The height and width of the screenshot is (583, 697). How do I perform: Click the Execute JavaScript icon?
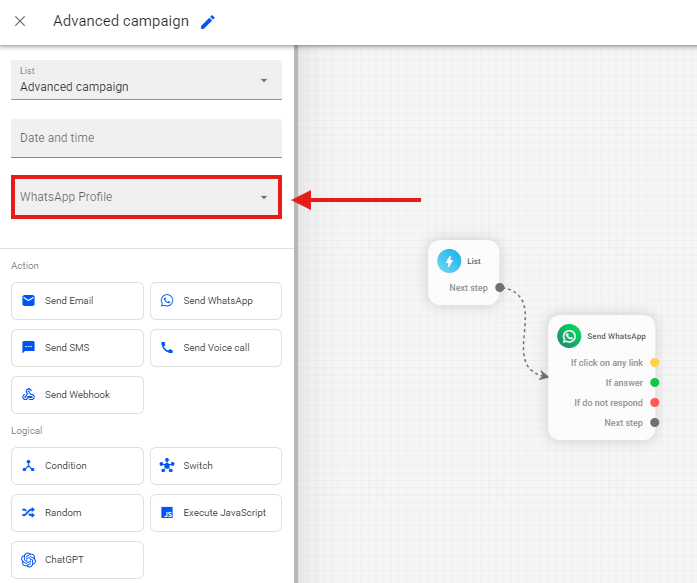[x=167, y=513]
